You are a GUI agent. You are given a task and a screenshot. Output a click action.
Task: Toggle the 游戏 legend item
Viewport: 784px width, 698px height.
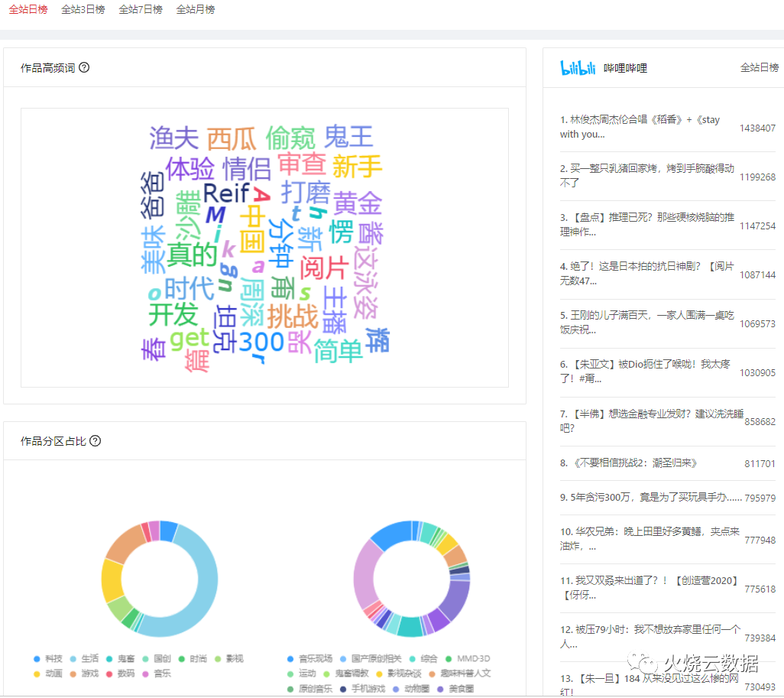point(85,674)
